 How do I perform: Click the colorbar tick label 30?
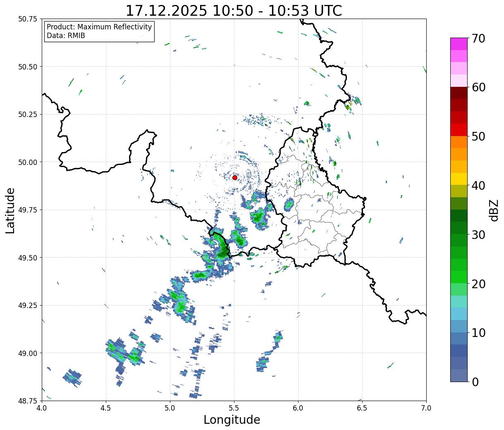(479, 234)
